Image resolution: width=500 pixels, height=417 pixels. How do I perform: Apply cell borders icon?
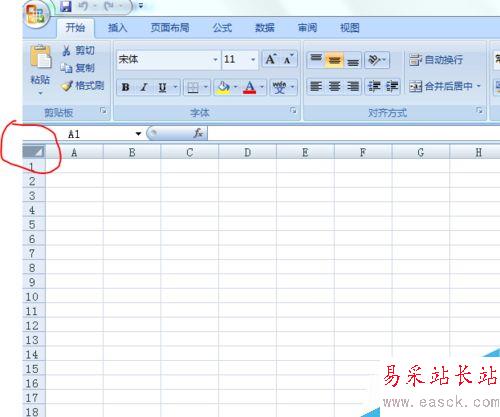tap(193, 87)
